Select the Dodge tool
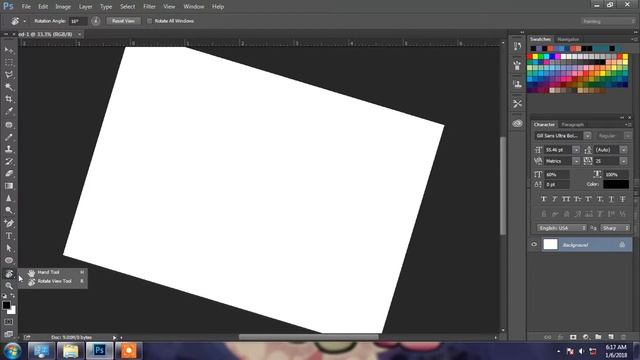This screenshot has height=360, width=640. 9,210
